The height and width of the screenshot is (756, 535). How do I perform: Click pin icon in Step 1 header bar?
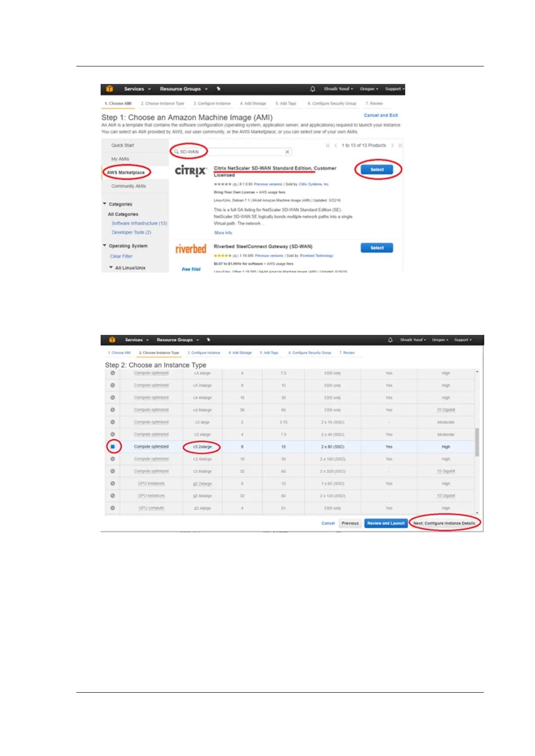[x=218, y=89]
